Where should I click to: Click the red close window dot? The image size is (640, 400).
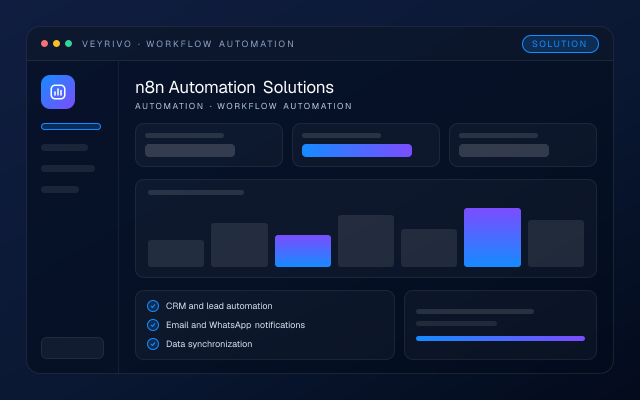pos(44,44)
